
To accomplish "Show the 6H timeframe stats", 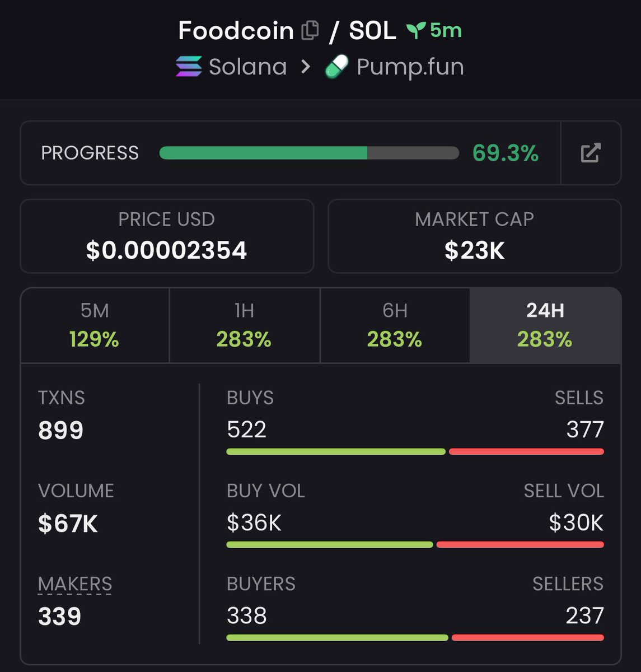I will click(395, 325).
